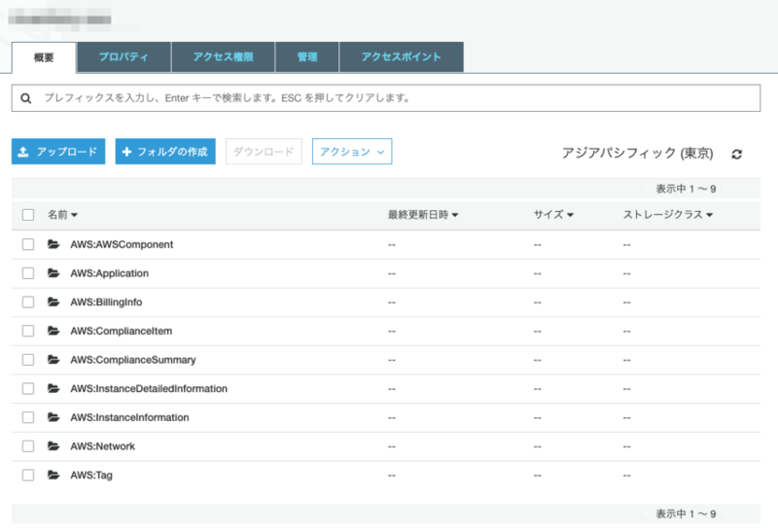Viewport: 778px width, 532px height.
Task: Click folder icon of AWS:ComplianceSummary
Action: pyautogui.click(x=53, y=359)
